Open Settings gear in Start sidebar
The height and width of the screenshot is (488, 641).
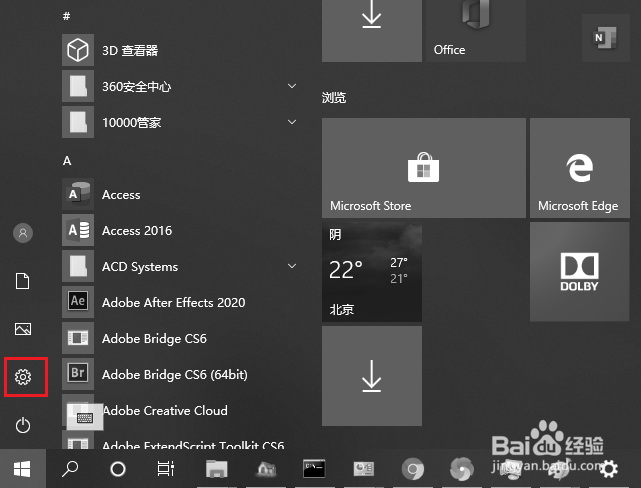(x=23, y=377)
